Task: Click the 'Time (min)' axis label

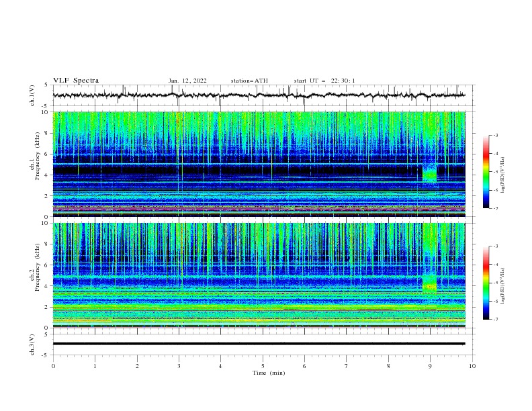Action: 269,373
